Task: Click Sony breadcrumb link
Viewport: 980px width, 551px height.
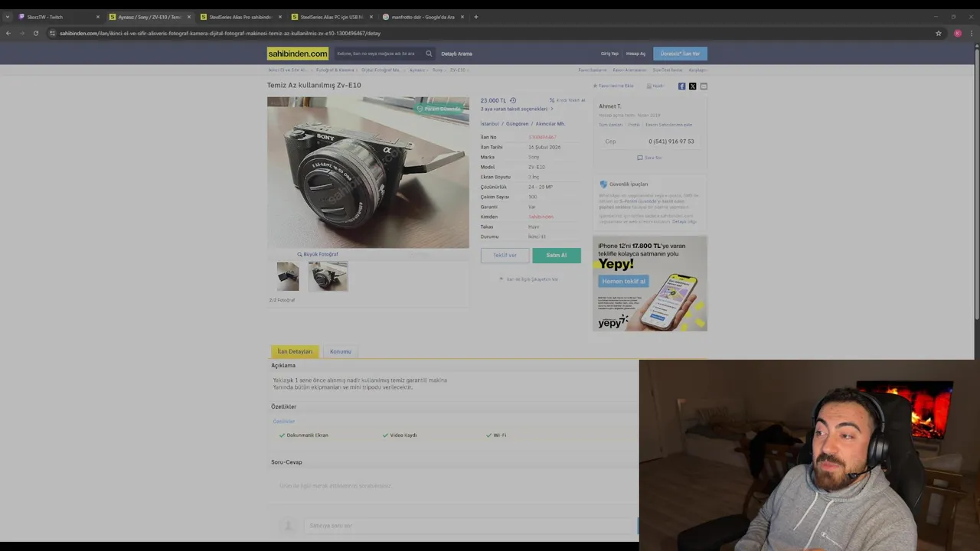Action: coord(437,70)
